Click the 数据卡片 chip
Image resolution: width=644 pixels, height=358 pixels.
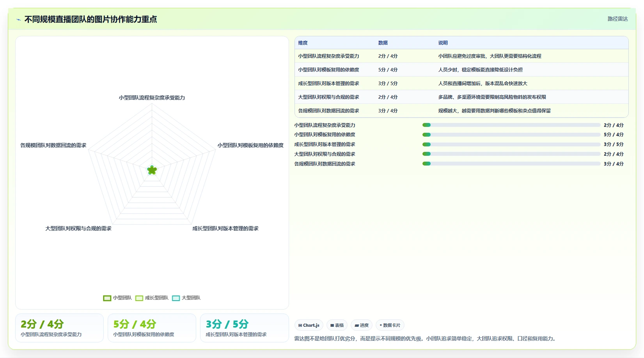coord(390,325)
